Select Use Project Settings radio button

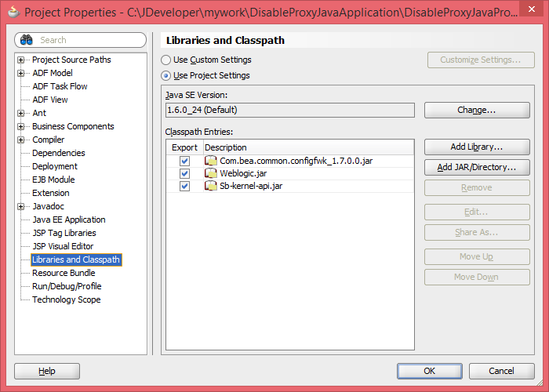[165, 75]
